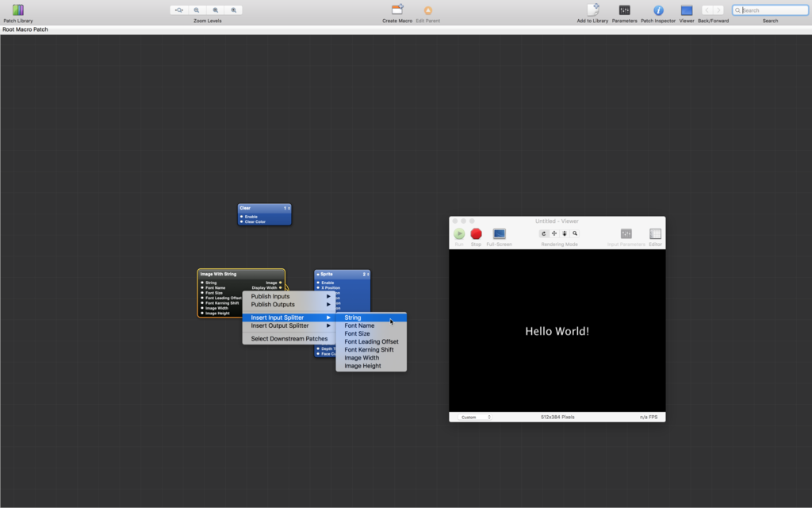Select the Clear patch by its title
Image resolution: width=812 pixels, height=508 pixels.
tap(246, 209)
